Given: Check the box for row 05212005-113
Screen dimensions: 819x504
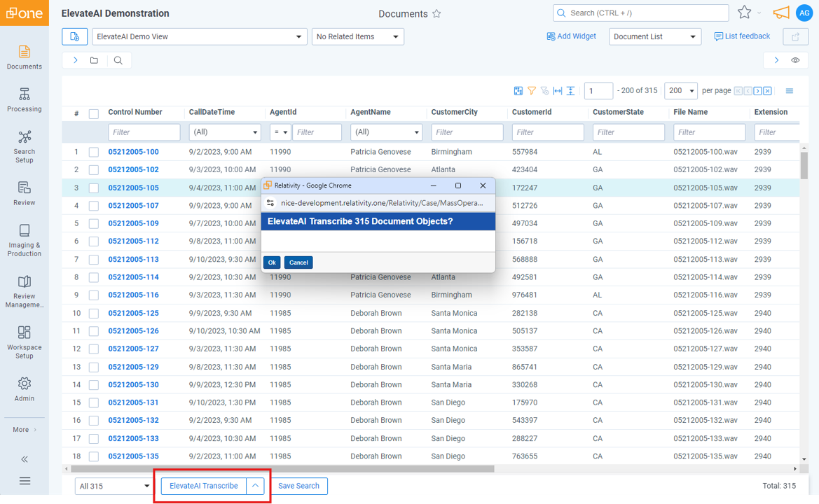Looking at the screenshot, I should (94, 260).
